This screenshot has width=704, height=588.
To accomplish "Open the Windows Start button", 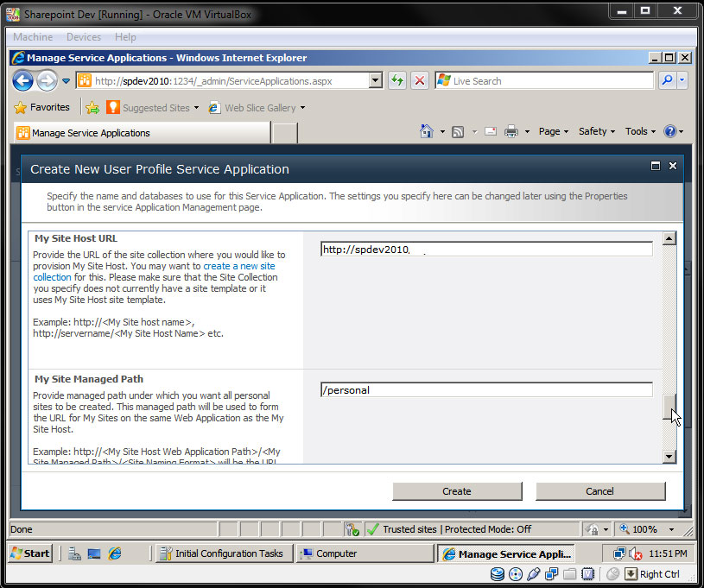I will [30, 553].
